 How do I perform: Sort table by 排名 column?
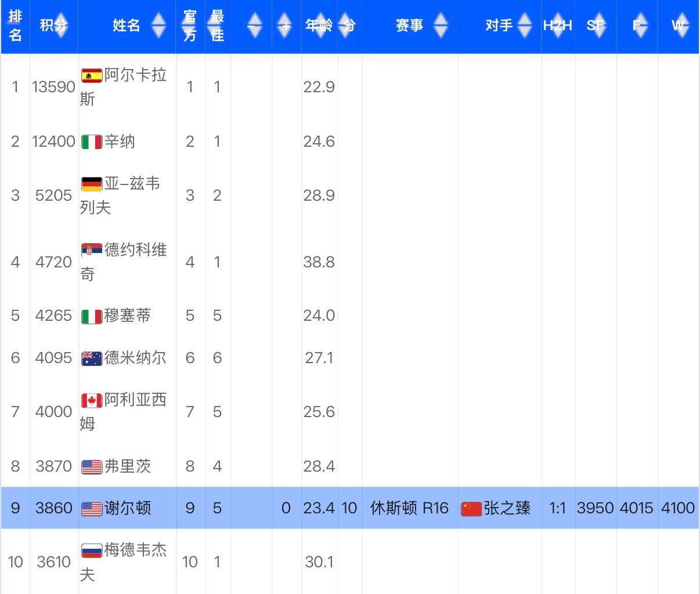click(15, 26)
